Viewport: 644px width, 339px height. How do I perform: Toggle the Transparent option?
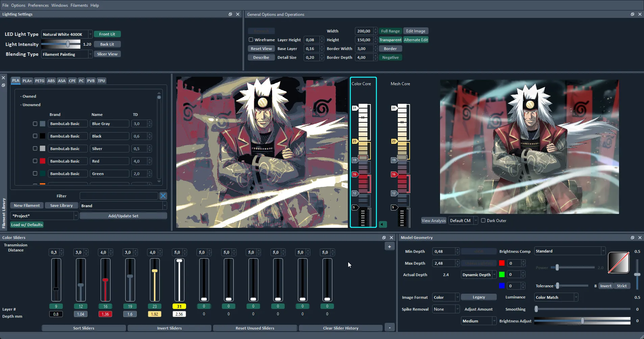click(x=390, y=40)
